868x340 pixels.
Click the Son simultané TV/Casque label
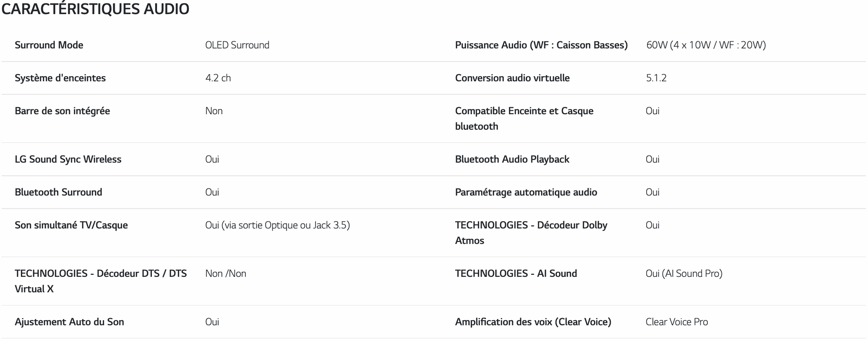[71, 225]
